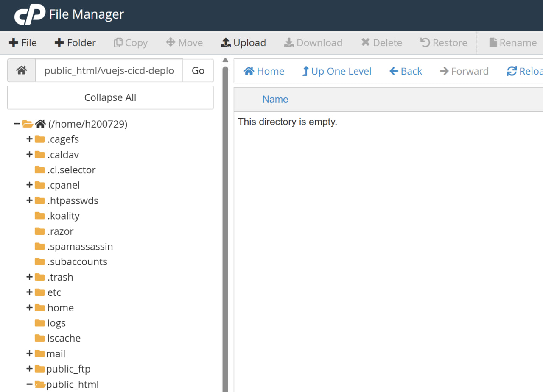This screenshot has height=392, width=543.
Task: Reload the directory listing
Action: coord(525,71)
